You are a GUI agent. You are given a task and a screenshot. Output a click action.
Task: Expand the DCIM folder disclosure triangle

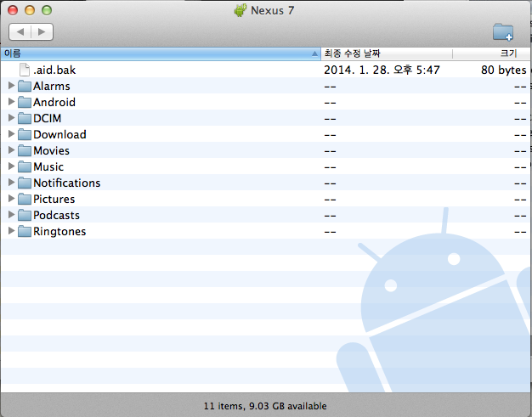point(11,118)
